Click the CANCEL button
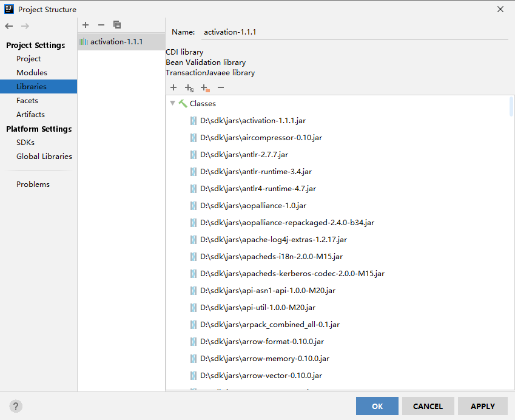This screenshot has height=420, width=515. [428, 406]
